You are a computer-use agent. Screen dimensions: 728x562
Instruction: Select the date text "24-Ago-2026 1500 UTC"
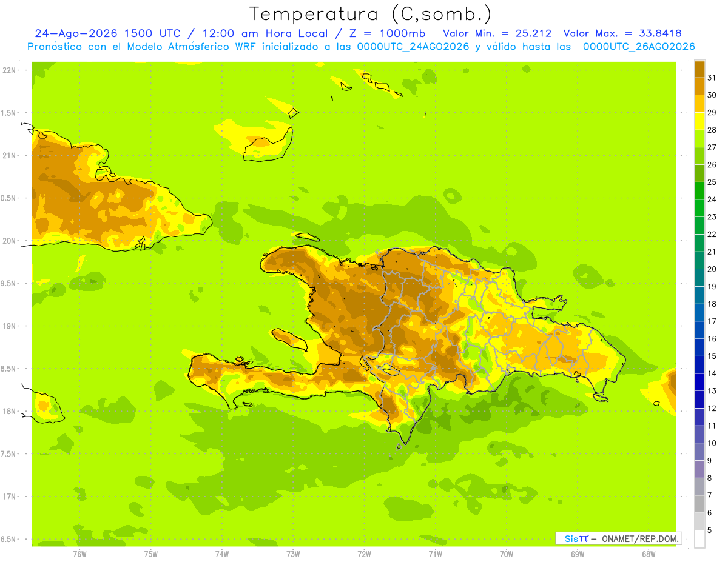[x=107, y=33]
